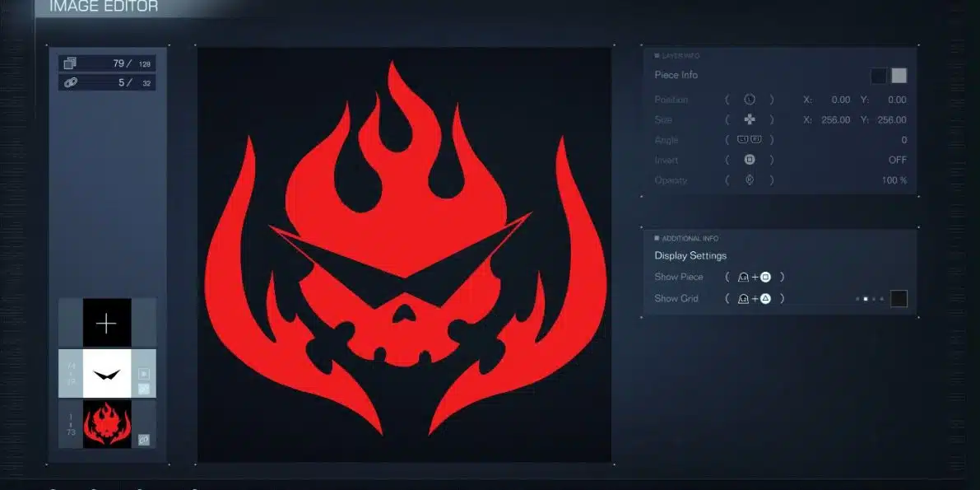Click the LAYER INFO section header
This screenshot has width=980, height=490.
pyautogui.click(x=680, y=56)
